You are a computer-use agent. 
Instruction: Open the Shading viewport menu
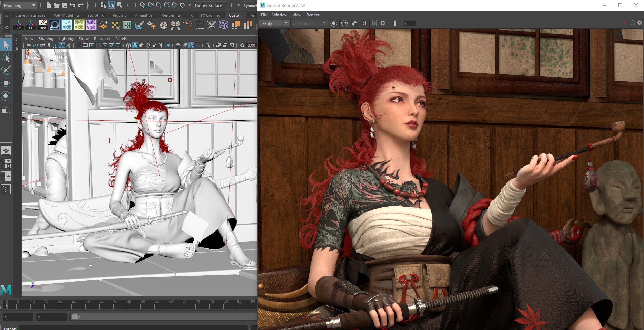point(46,39)
